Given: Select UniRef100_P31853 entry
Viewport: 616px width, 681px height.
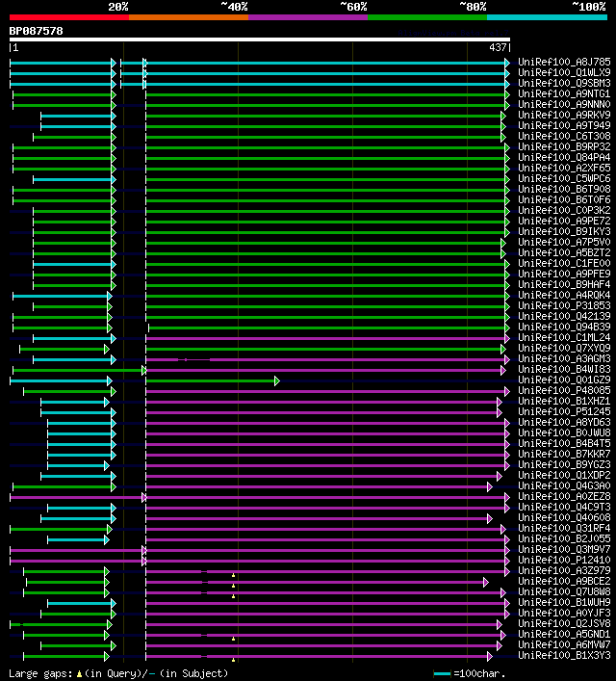Looking at the screenshot, I should click(564, 305).
